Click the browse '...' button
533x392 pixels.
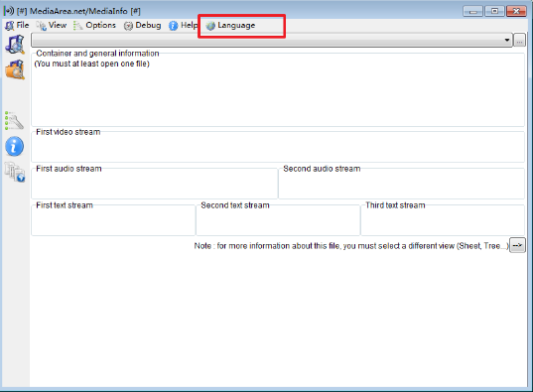[519, 40]
